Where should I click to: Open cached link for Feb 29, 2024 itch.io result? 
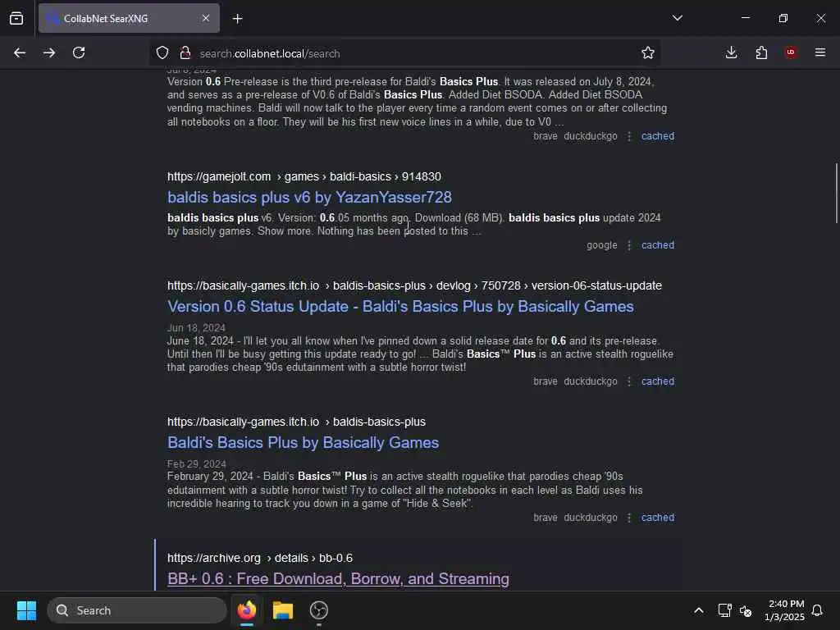pyautogui.click(x=658, y=517)
